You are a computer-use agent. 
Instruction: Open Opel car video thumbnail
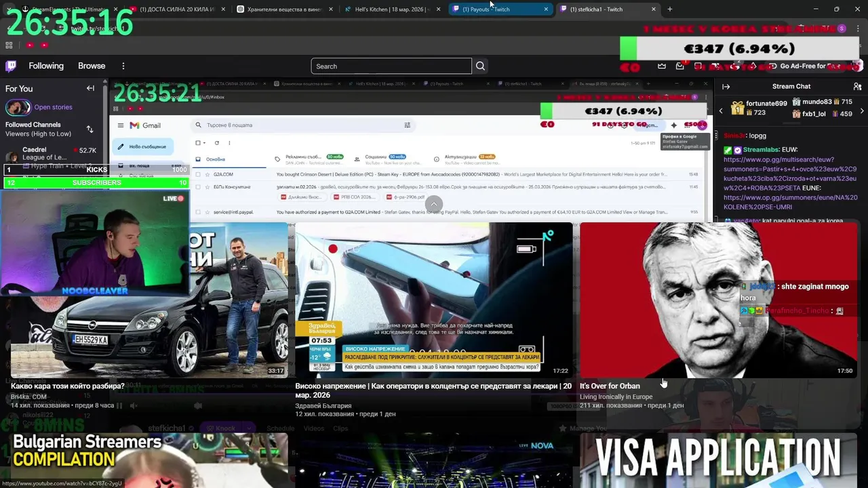[x=149, y=300]
